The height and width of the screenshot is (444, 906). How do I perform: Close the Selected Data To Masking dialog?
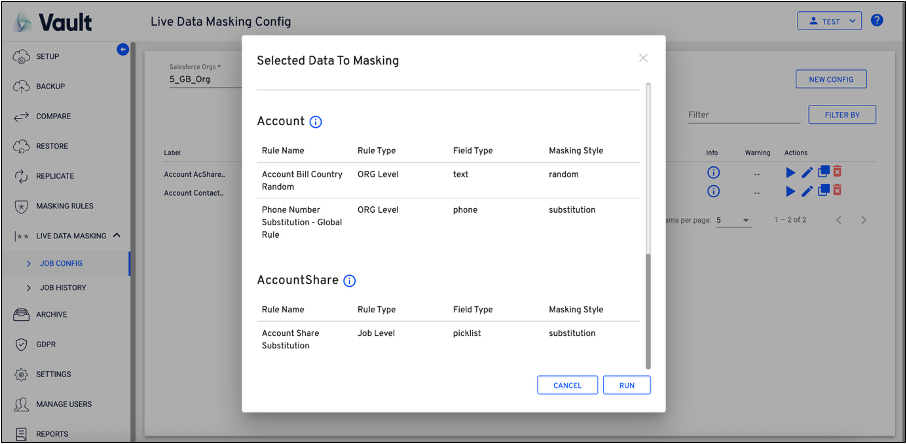pos(643,58)
